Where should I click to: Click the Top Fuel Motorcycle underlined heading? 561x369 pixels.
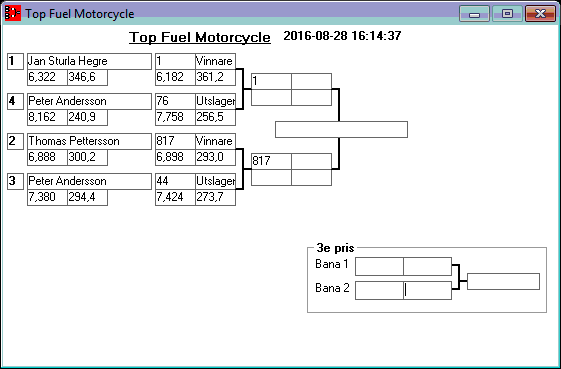200,37
